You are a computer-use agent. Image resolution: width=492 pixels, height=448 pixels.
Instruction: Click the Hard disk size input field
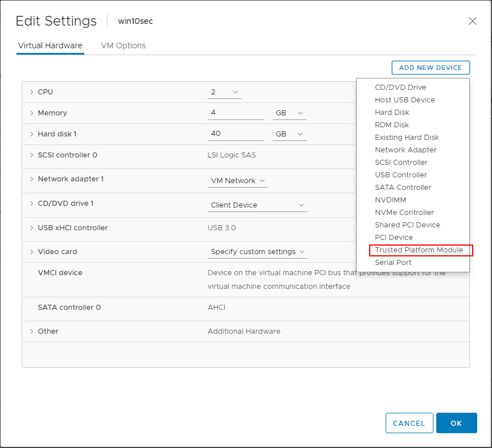[235, 134]
